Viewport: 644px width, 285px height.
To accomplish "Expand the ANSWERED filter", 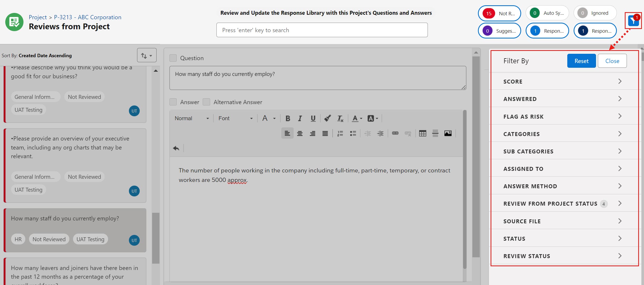I will click(x=564, y=99).
